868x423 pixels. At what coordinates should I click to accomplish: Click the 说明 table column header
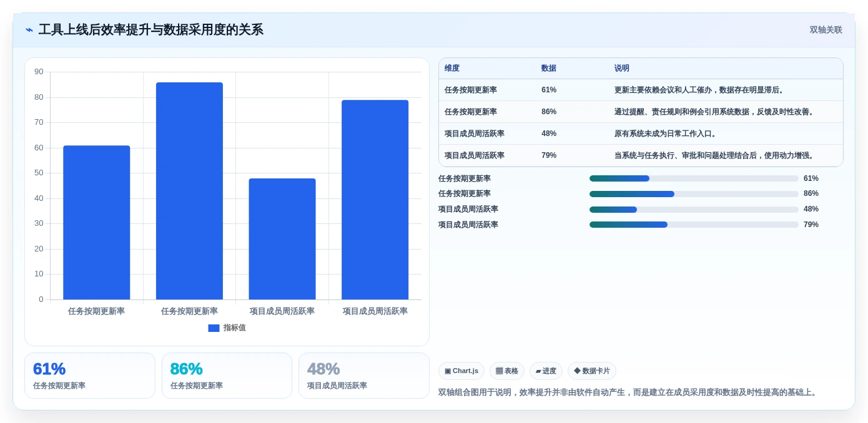(x=622, y=69)
